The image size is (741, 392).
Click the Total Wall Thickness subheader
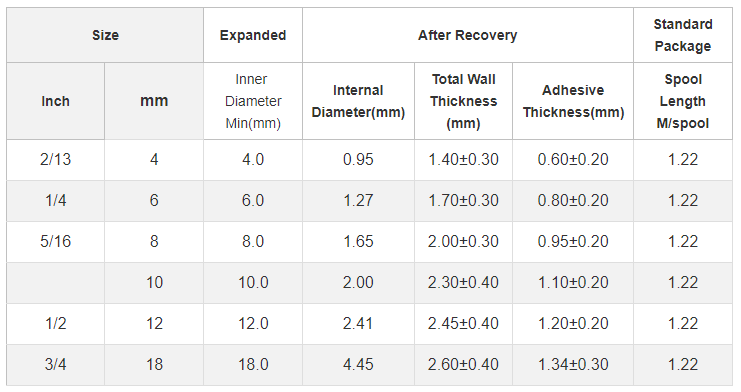[x=464, y=101]
